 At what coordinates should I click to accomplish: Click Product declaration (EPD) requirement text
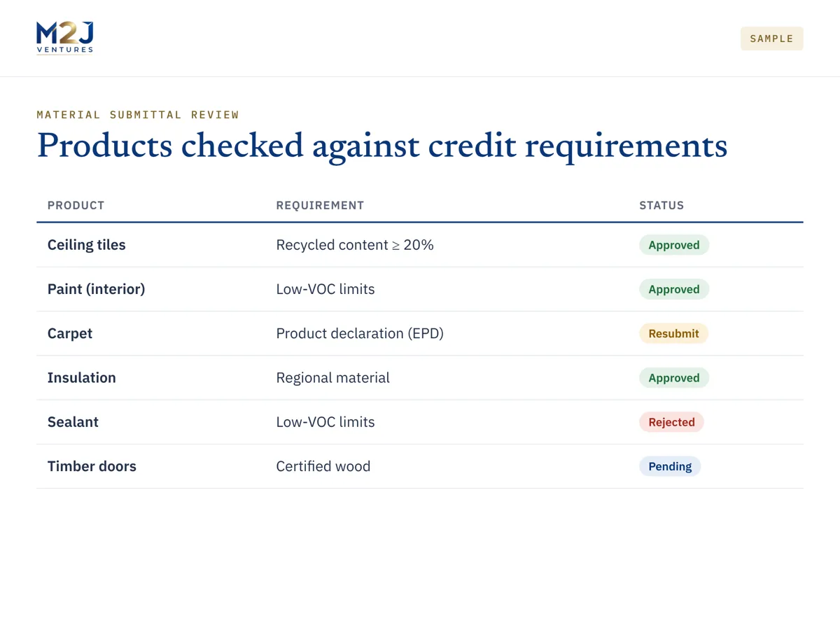pyautogui.click(x=360, y=334)
